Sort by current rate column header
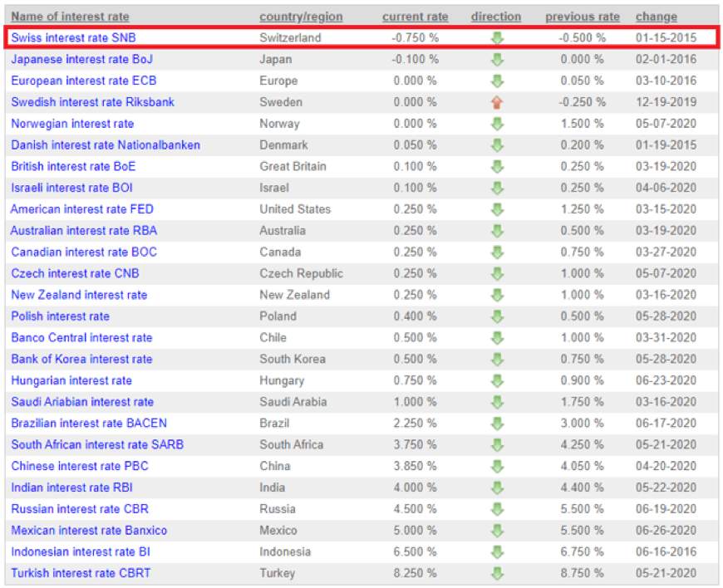 (415, 17)
